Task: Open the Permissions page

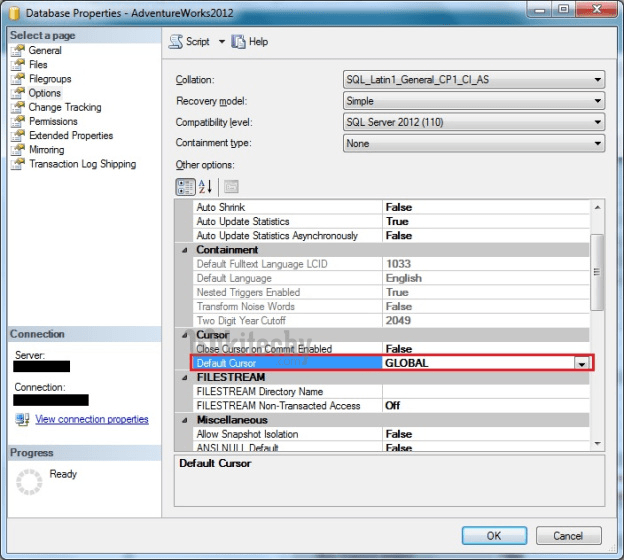Action: coord(53,121)
